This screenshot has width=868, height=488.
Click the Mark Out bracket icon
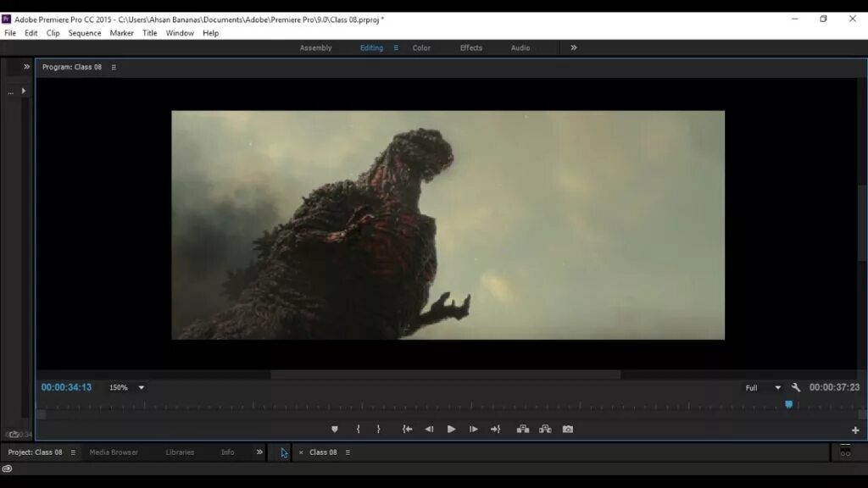click(x=378, y=430)
